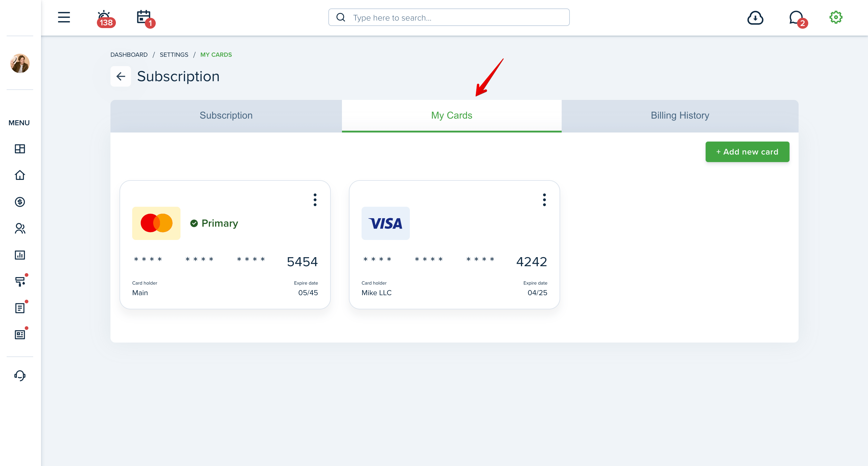868x466 pixels.
Task: Go back using the arrow button
Action: pos(121,76)
